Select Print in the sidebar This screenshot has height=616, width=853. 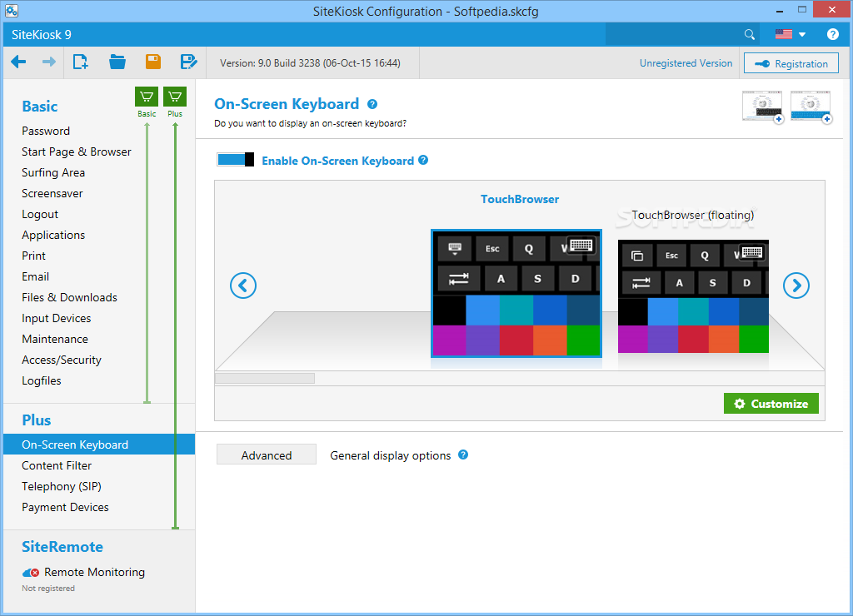[33, 256]
